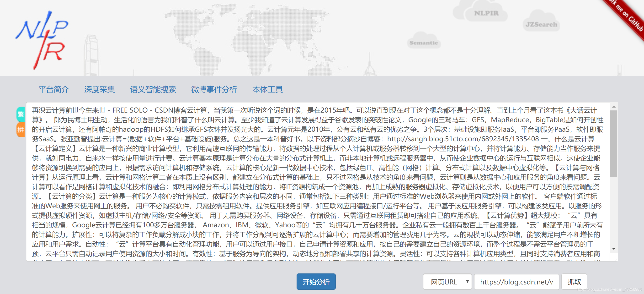
Task: Open the 网页URL source type dropdown
Action: 447,282
